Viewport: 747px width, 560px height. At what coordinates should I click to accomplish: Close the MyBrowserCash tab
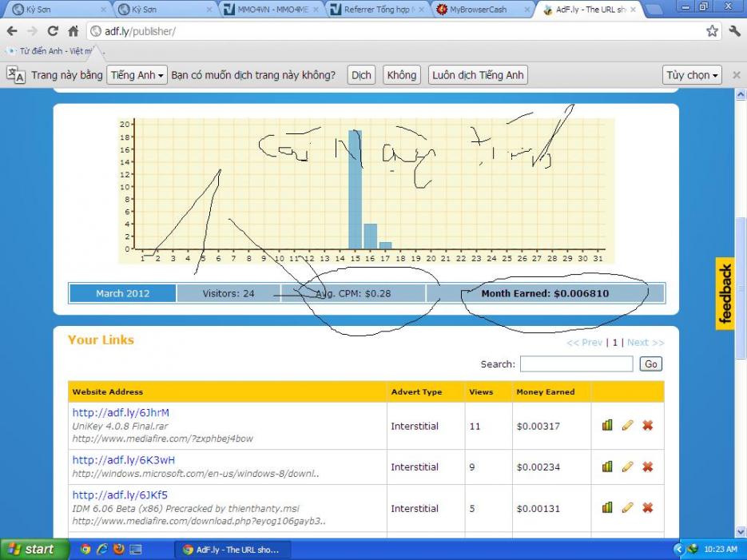click(x=527, y=10)
